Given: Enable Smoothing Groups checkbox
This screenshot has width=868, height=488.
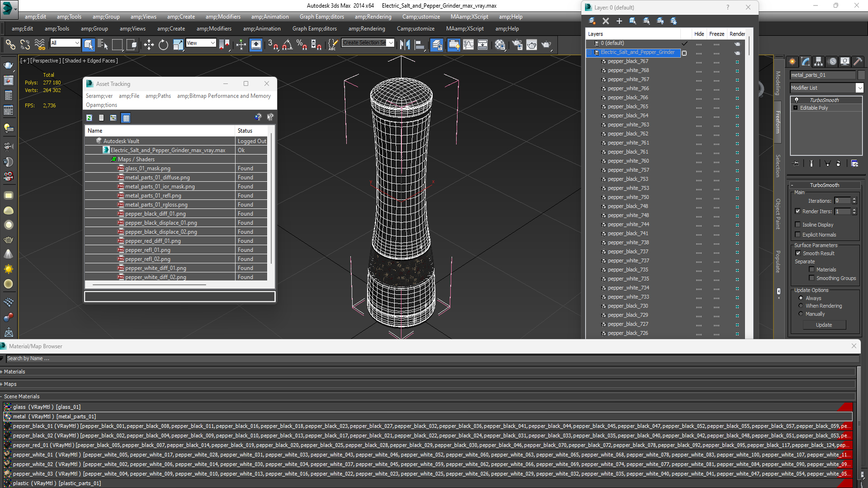Looking at the screenshot, I should [811, 278].
